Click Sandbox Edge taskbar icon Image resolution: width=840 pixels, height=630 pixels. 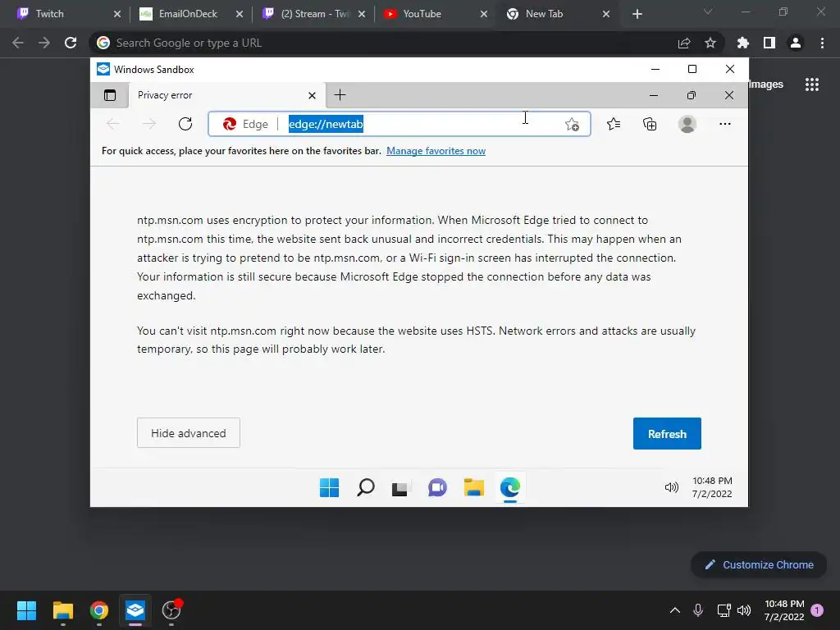[x=510, y=487]
